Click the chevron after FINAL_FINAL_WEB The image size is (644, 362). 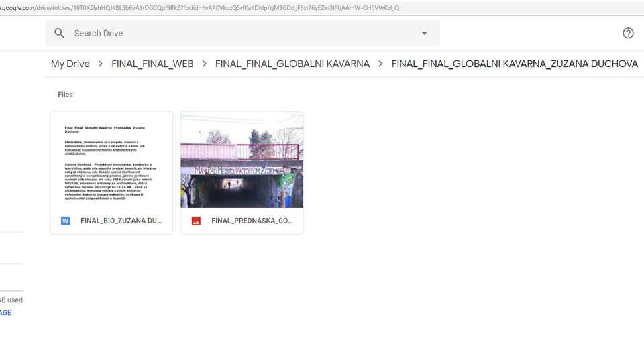coord(204,64)
